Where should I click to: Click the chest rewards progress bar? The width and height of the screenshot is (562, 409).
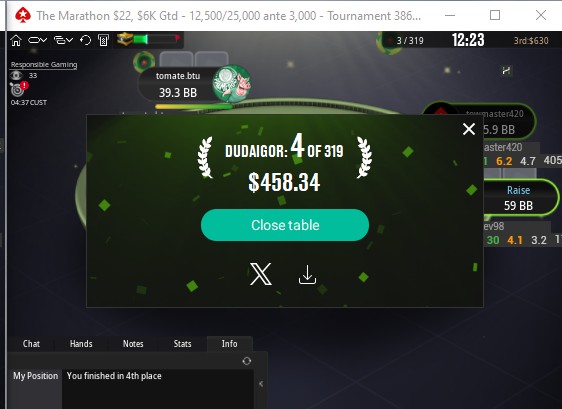[x=157, y=39]
